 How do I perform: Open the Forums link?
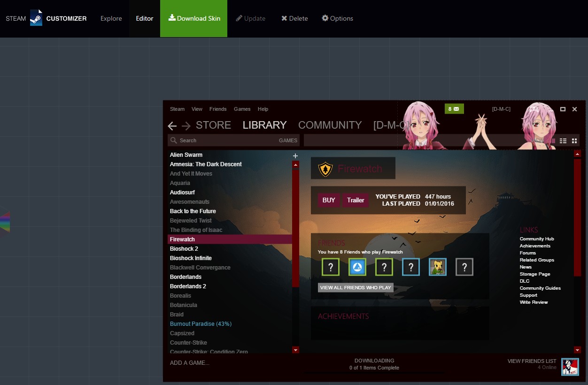pos(528,253)
